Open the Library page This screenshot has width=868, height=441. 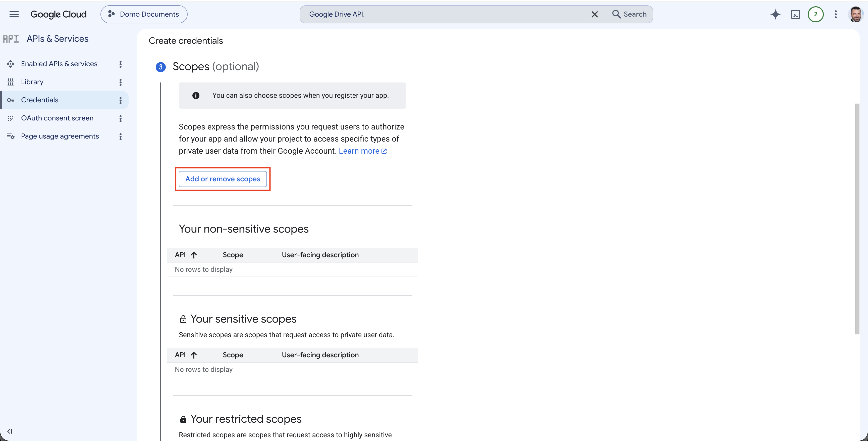(32, 82)
